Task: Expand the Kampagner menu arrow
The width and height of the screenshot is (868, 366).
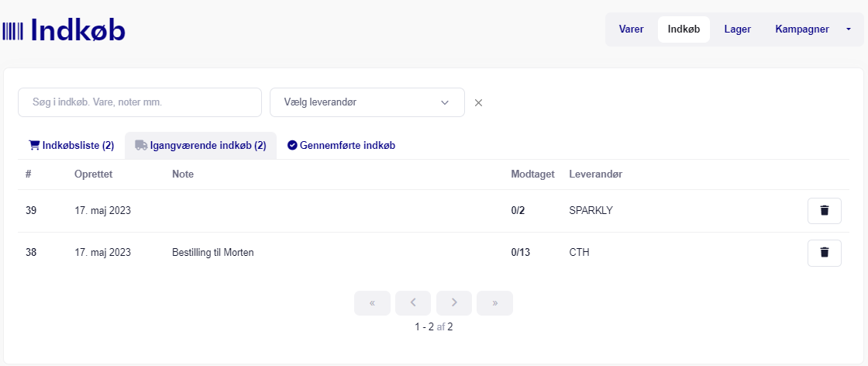Action: pyautogui.click(x=849, y=29)
